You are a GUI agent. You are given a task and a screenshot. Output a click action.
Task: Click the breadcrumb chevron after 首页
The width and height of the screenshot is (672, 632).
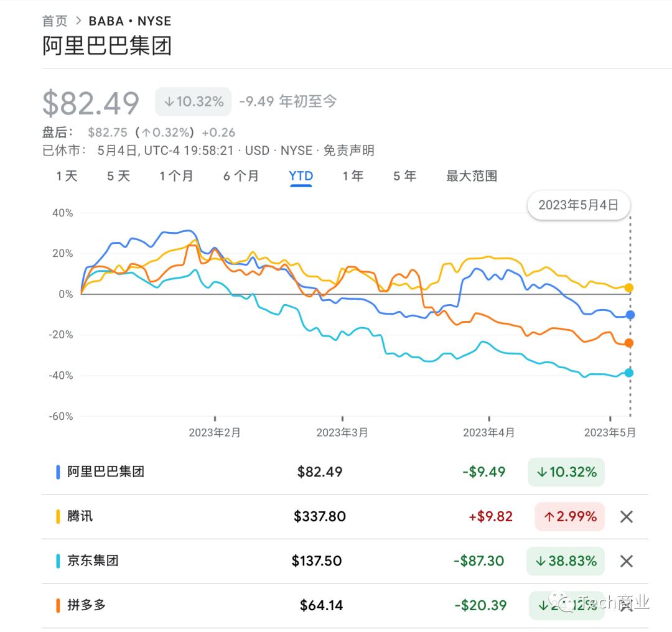(x=78, y=21)
